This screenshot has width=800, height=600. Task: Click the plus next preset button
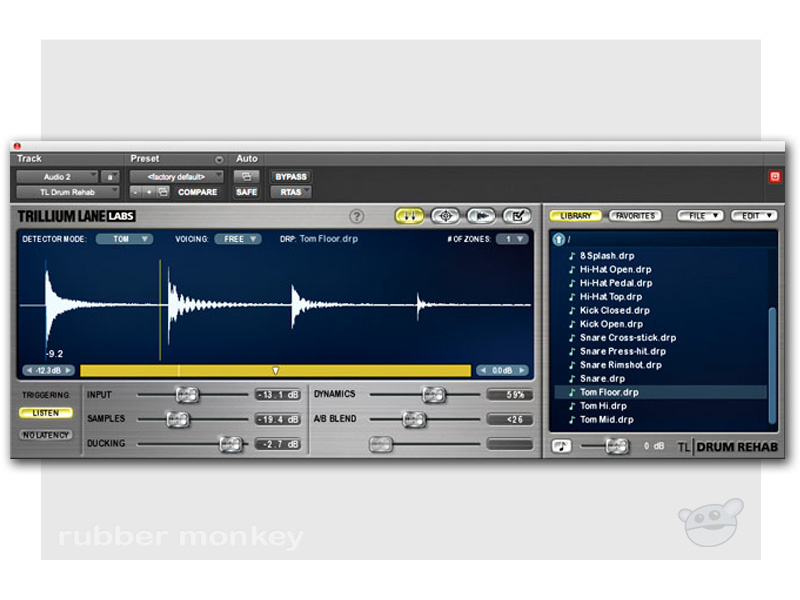coord(149,192)
